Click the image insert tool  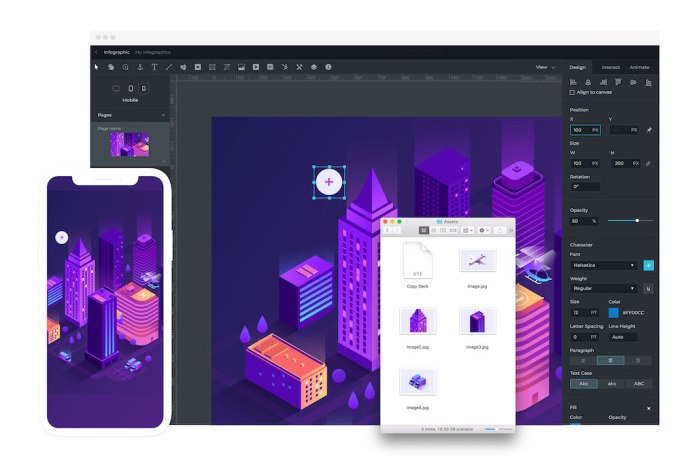(241, 67)
